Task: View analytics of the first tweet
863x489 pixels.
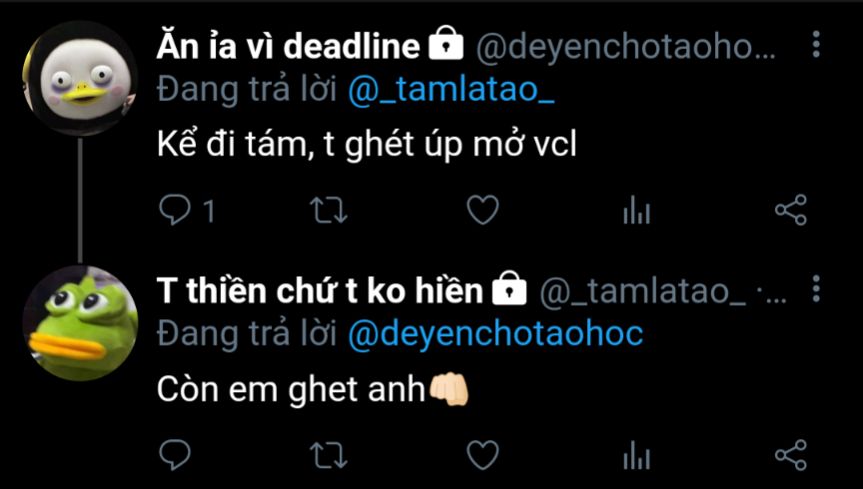Action: [637, 210]
